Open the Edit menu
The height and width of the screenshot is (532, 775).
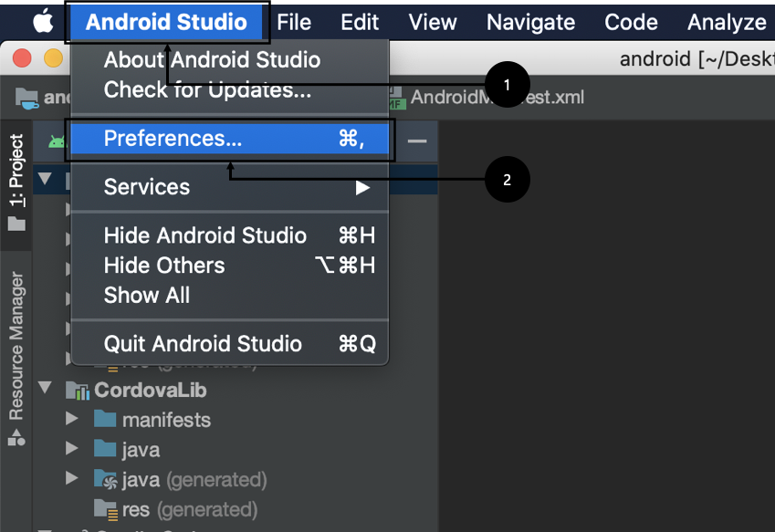coord(360,22)
